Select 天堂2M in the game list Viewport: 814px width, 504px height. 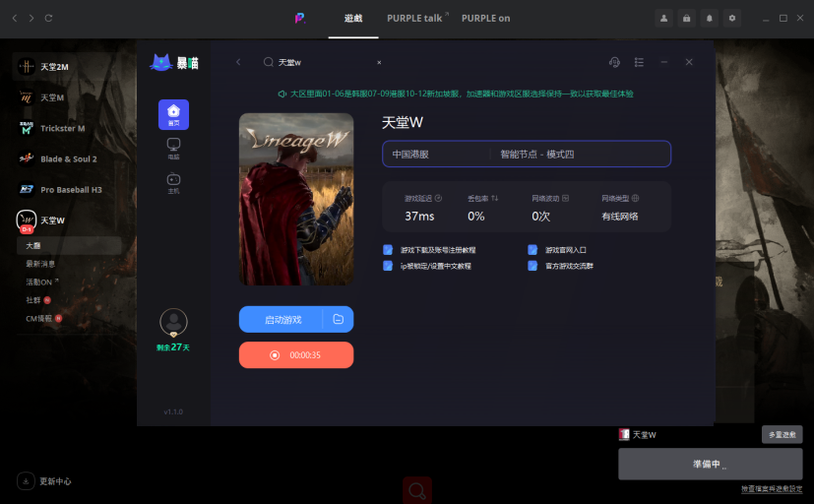click(68, 66)
